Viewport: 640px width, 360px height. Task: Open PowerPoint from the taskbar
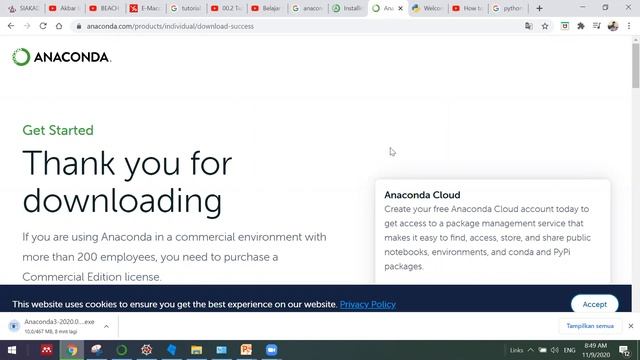(x=246, y=350)
